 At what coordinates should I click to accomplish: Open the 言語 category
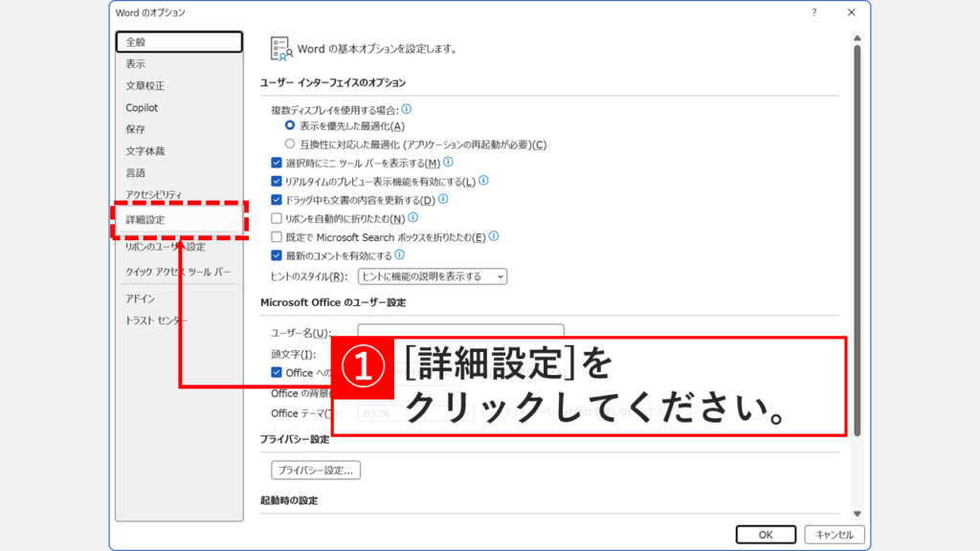click(x=179, y=173)
